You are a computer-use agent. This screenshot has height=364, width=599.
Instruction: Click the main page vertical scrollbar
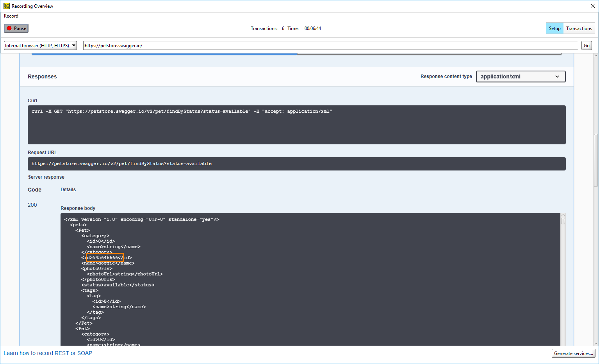pos(595,160)
